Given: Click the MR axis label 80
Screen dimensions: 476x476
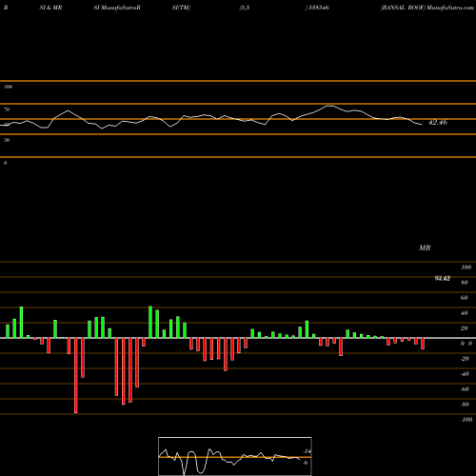Looking at the screenshot, I should [465, 283].
